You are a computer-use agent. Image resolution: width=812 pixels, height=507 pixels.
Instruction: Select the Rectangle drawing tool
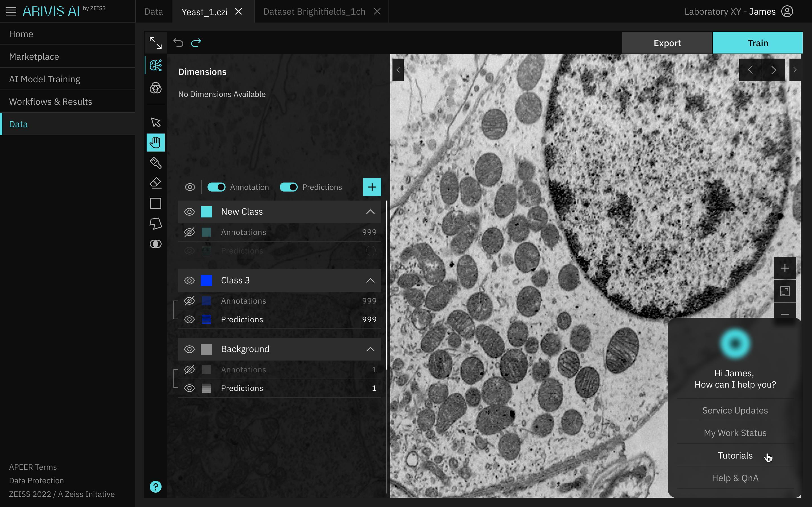coord(155,203)
